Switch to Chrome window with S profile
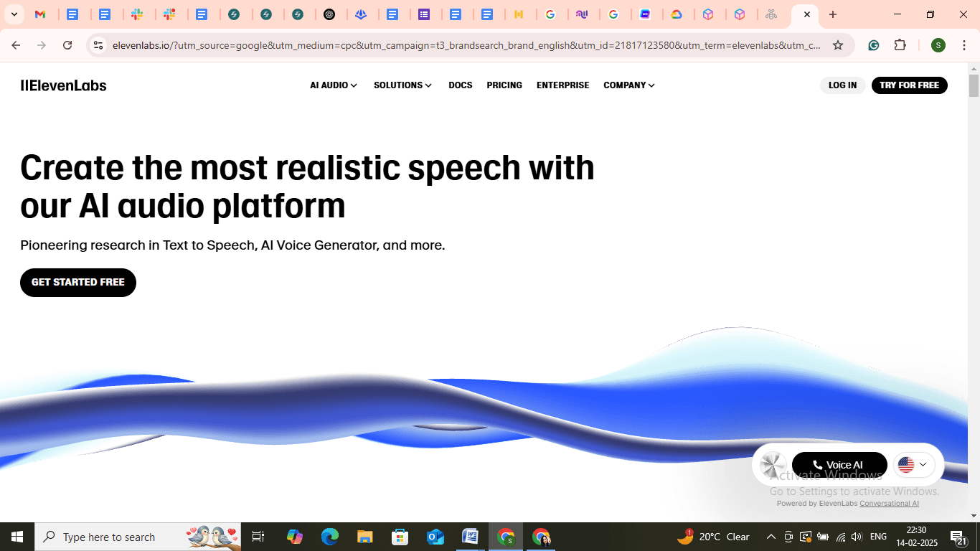Viewport: 980px width, 551px height. pos(506,537)
